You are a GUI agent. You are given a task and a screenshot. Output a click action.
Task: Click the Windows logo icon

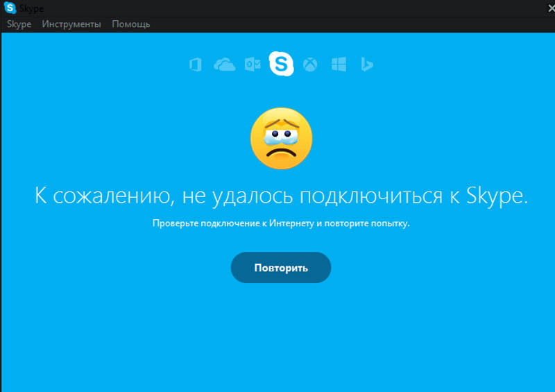(339, 65)
